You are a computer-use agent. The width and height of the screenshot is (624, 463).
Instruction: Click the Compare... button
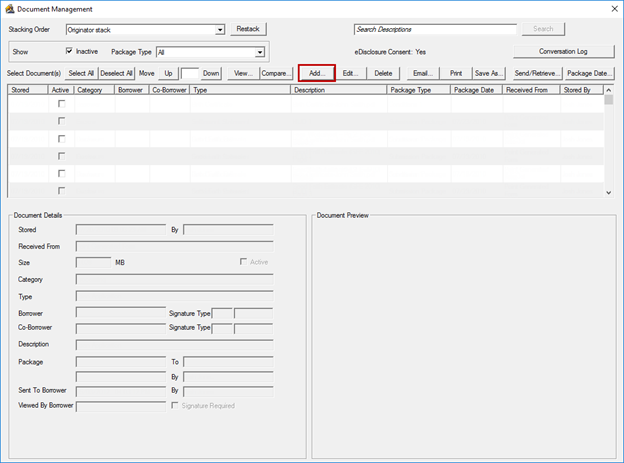click(x=276, y=73)
